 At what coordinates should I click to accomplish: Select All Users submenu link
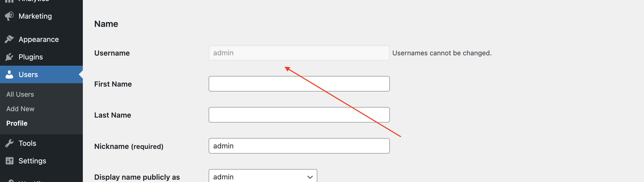click(20, 94)
